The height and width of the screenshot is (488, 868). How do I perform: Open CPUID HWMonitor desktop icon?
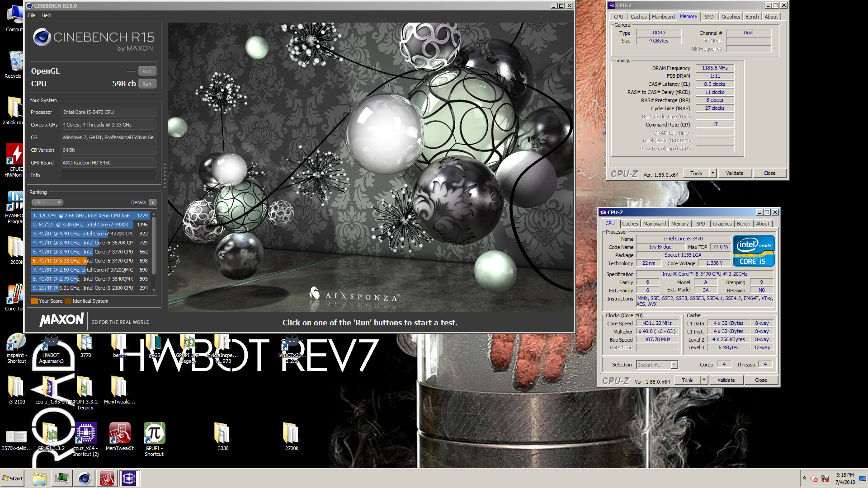click(14, 160)
